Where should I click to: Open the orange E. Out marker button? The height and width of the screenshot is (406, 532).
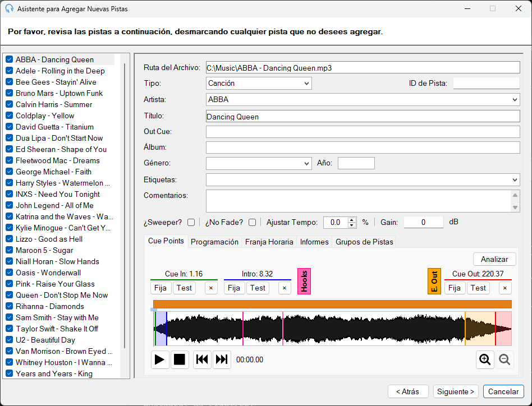[x=434, y=282]
